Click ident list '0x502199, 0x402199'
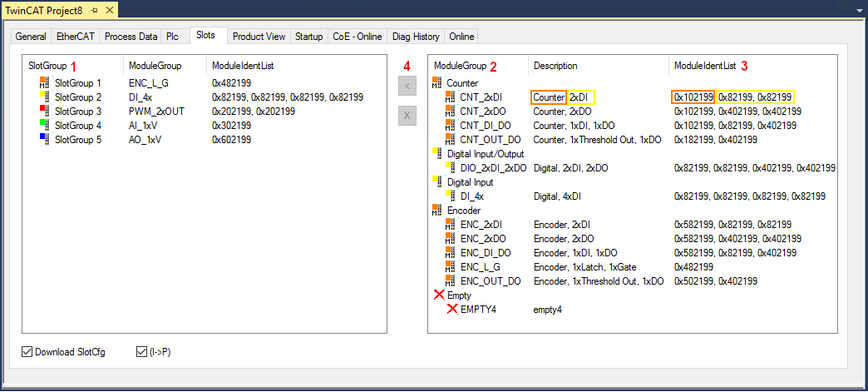This screenshot has width=868, height=392. (716, 281)
